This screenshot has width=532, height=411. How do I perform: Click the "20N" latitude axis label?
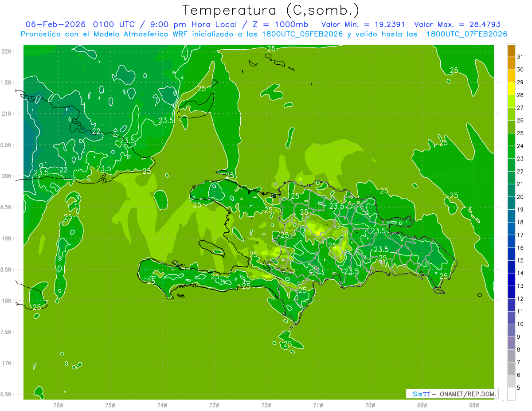[7, 176]
